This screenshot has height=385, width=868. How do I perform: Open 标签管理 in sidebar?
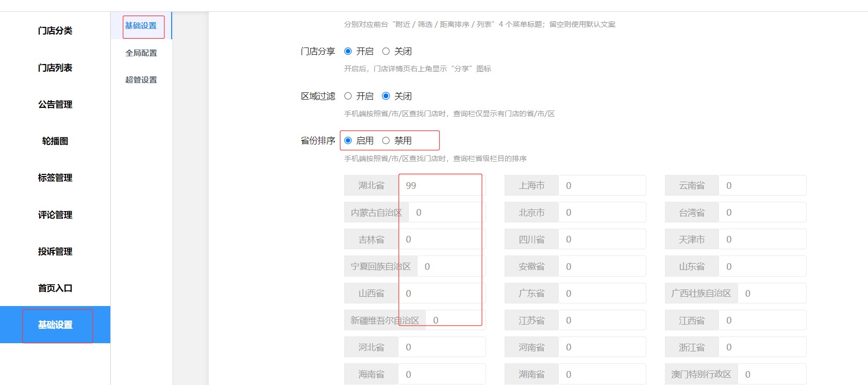[x=55, y=178]
